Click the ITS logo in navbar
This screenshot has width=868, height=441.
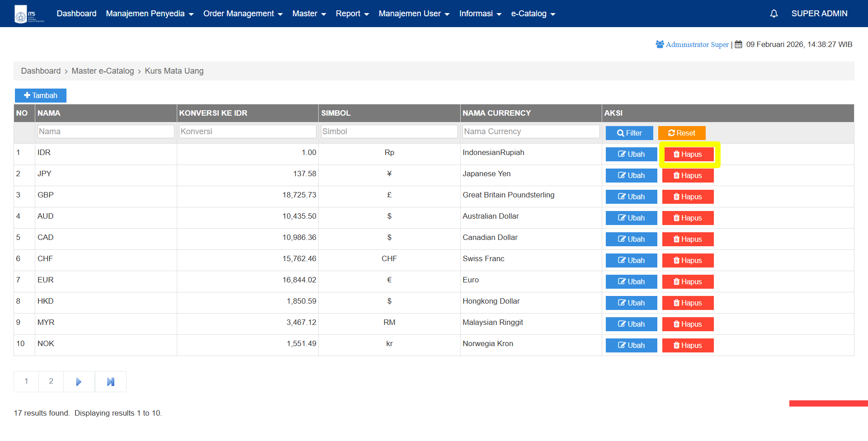click(x=29, y=14)
